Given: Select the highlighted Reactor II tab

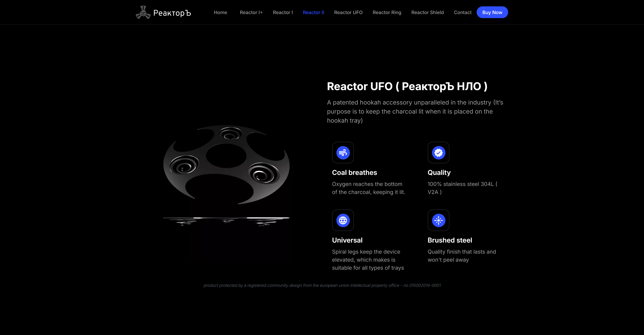Looking at the screenshot, I should coord(313,13).
